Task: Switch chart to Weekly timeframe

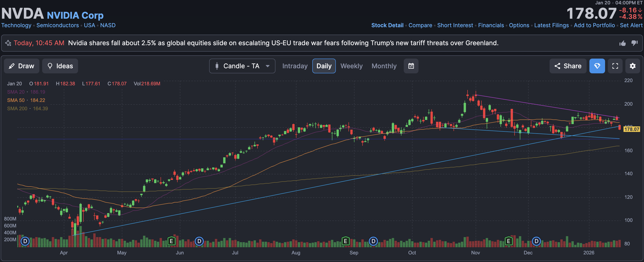Action: point(351,66)
